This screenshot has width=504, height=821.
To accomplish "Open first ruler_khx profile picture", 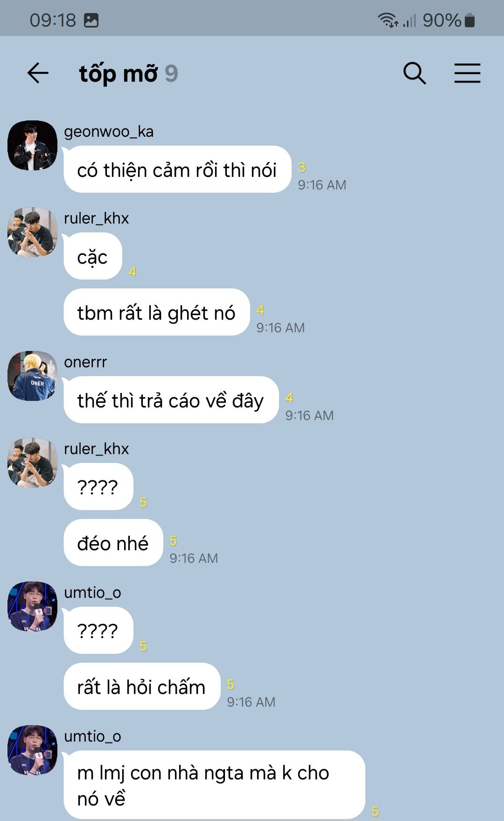I will 32,232.
